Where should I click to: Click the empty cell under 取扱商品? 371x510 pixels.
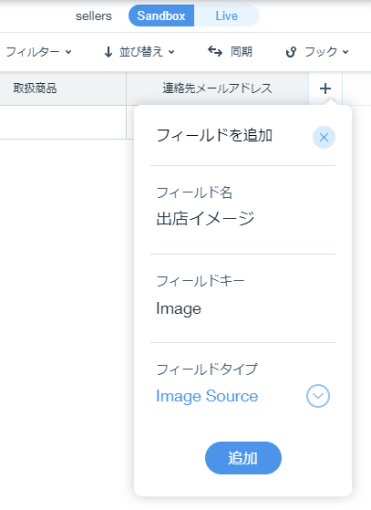pos(63,122)
